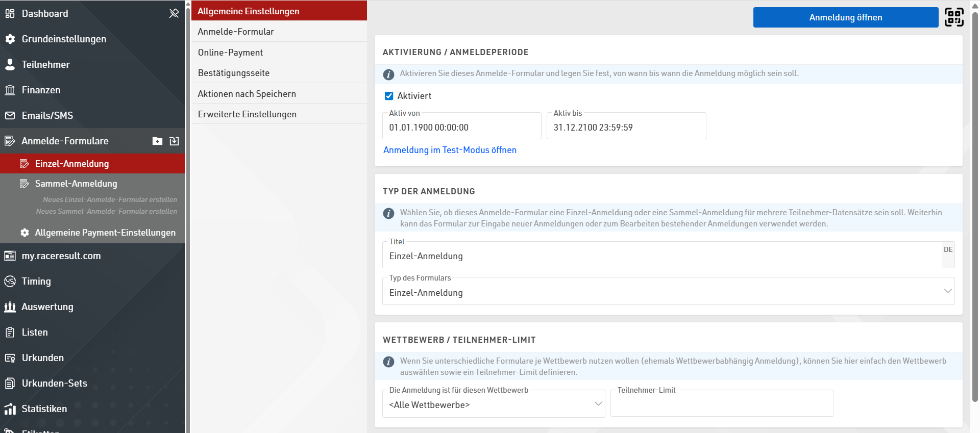Image resolution: width=980 pixels, height=433 pixels.
Task: Click the Statistiken chart icon
Action: coord(10,409)
